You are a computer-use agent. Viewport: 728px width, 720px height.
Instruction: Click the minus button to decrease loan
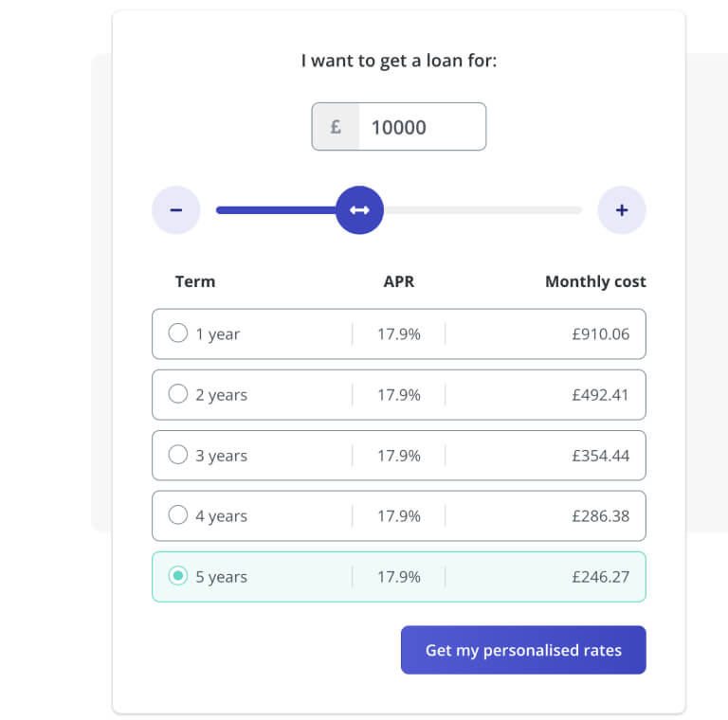click(x=176, y=210)
